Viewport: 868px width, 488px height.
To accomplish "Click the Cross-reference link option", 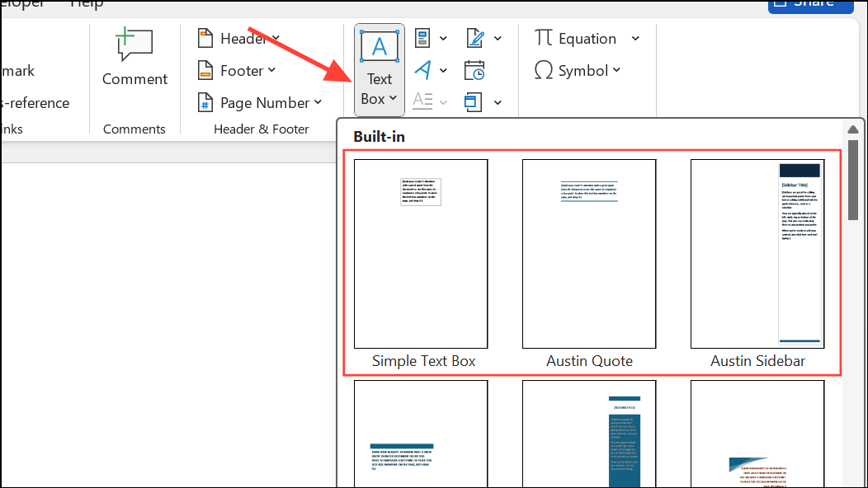I will 34,102.
